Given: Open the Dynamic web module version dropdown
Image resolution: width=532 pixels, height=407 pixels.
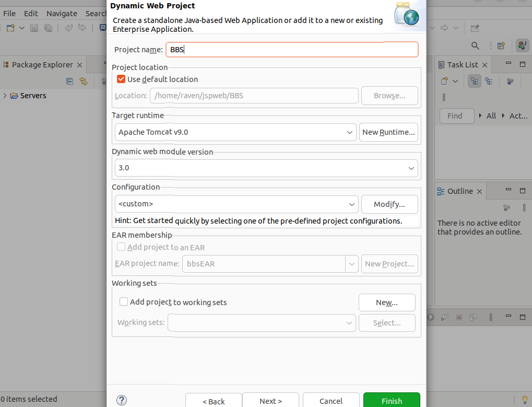Looking at the screenshot, I should tap(266, 168).
